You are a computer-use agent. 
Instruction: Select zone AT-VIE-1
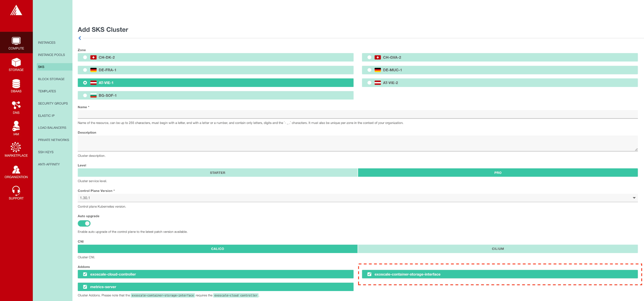coord(215,83)
